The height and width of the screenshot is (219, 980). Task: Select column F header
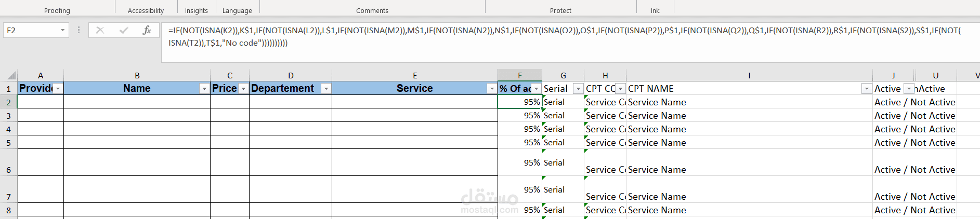click(x=520, y=75)
